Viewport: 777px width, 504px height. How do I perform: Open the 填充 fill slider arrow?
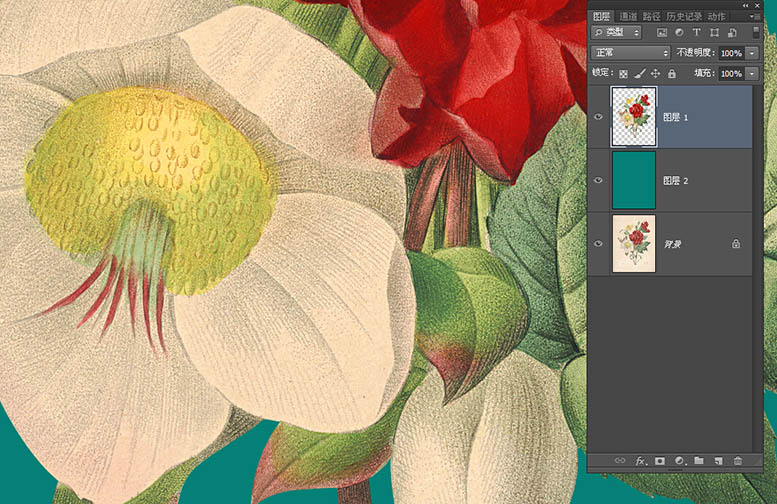[752, 73]
